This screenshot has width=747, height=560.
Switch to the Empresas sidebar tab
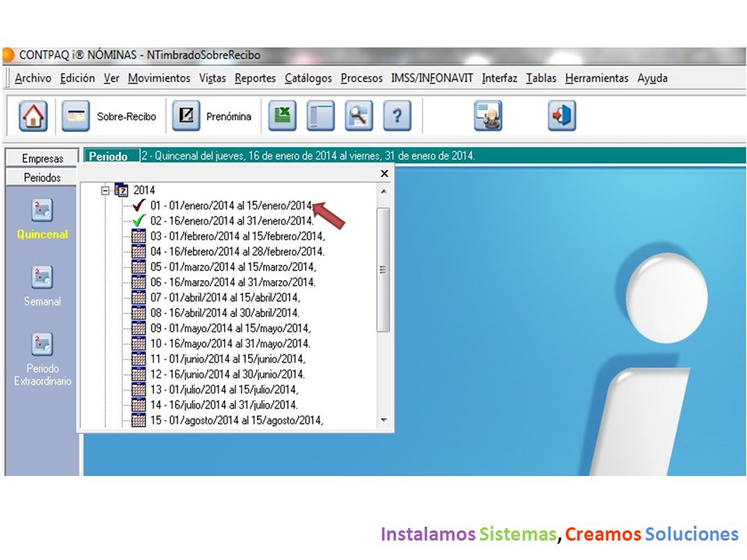[42, 158]
